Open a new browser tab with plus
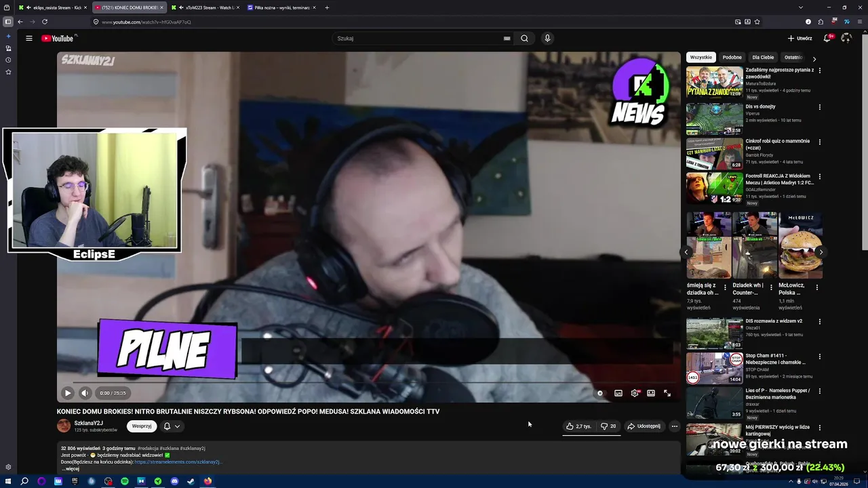The width and height of the screenshot is (868, 488). point(327,7)
